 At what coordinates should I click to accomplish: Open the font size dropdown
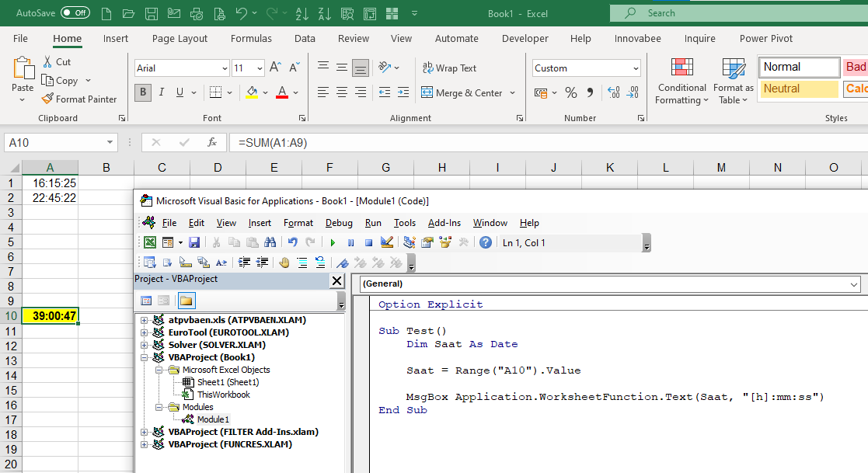click(x=260, y=68)
